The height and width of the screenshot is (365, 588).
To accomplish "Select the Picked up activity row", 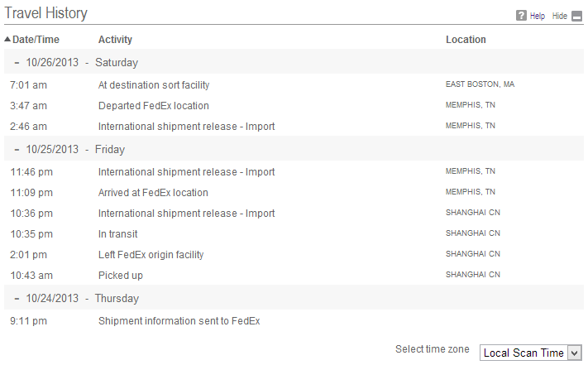I will pyautogui.click(x=120, y=276).
